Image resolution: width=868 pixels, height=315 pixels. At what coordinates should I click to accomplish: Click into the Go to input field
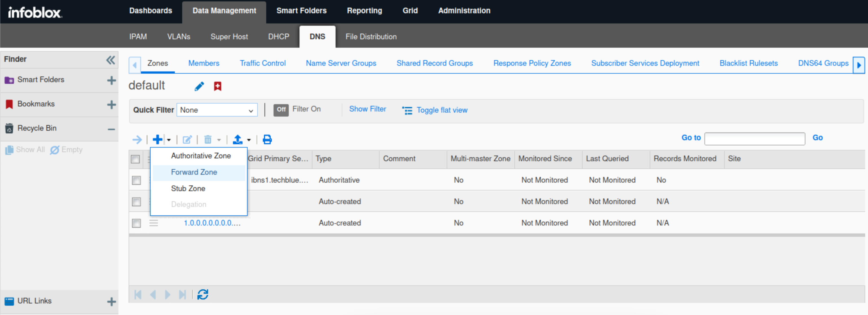(754, 138)
